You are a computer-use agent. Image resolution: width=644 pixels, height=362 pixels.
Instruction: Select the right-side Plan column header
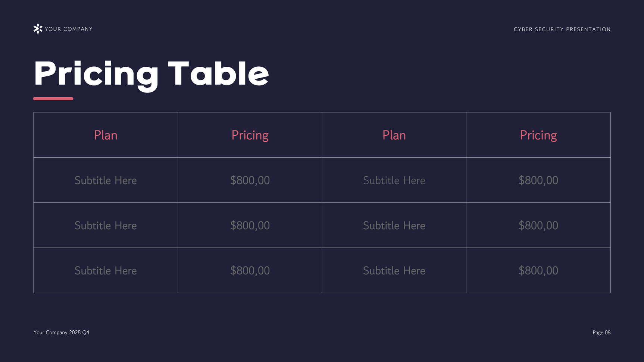click(394, 135)
